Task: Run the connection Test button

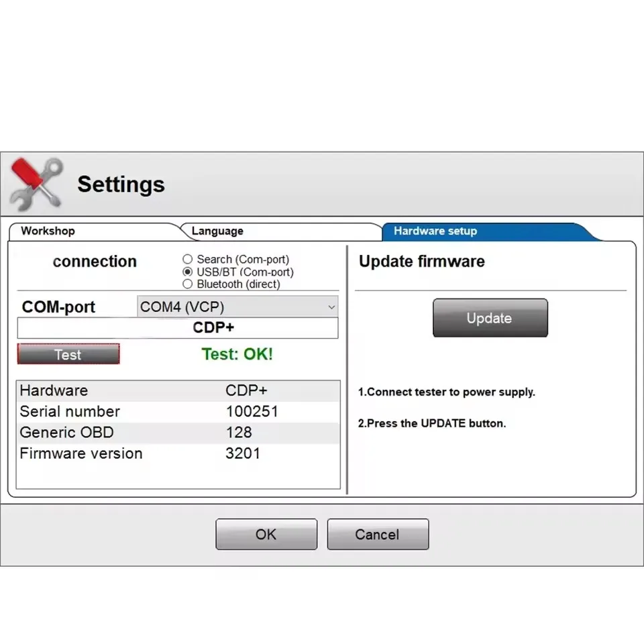Action: pos(68,354)
